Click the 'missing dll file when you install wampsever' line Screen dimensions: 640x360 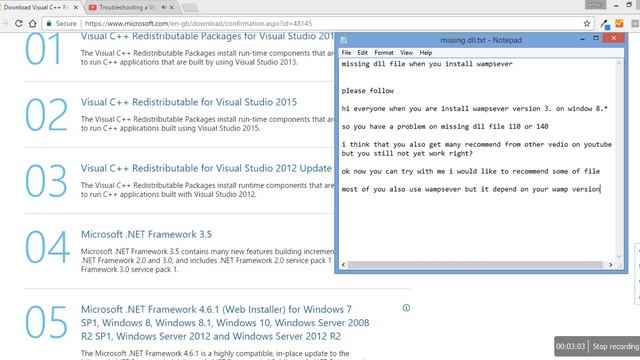(x=427, y=64)
